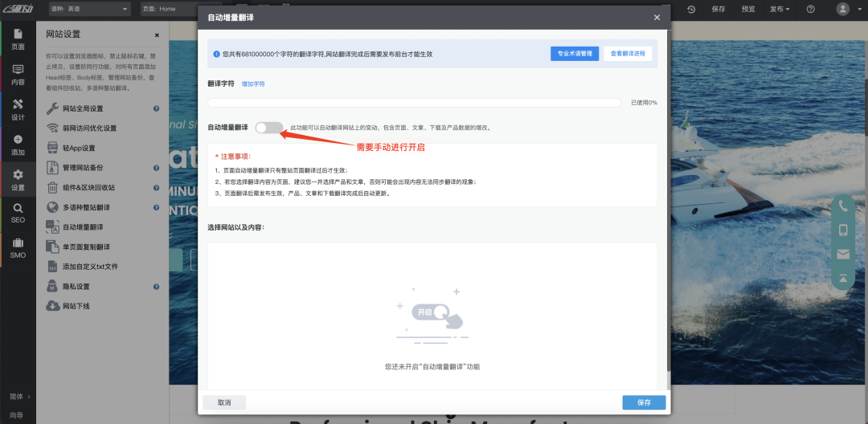
Task: Click the help question mark in top bar
Action: (x=811, y=9)
